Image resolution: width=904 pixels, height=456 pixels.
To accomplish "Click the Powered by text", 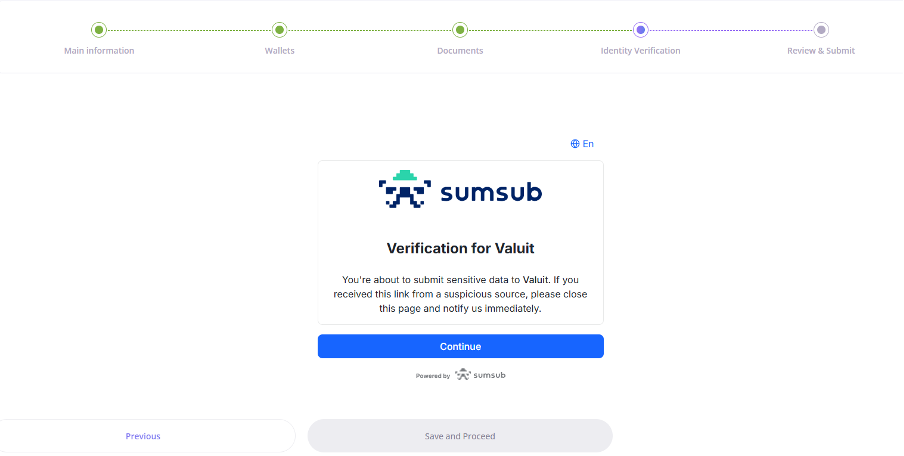I will click(x=433, y=376).
